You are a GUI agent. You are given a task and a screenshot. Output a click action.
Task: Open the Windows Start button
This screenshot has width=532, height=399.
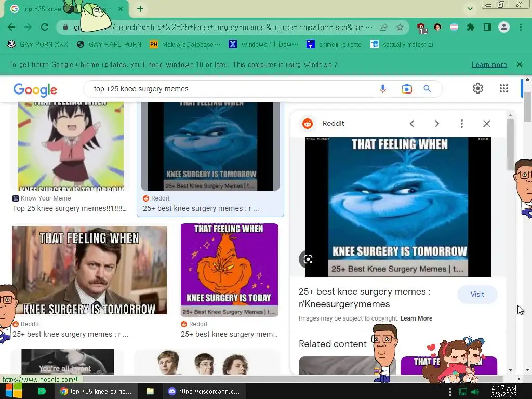pyautogui.click(x=14, y=391)
